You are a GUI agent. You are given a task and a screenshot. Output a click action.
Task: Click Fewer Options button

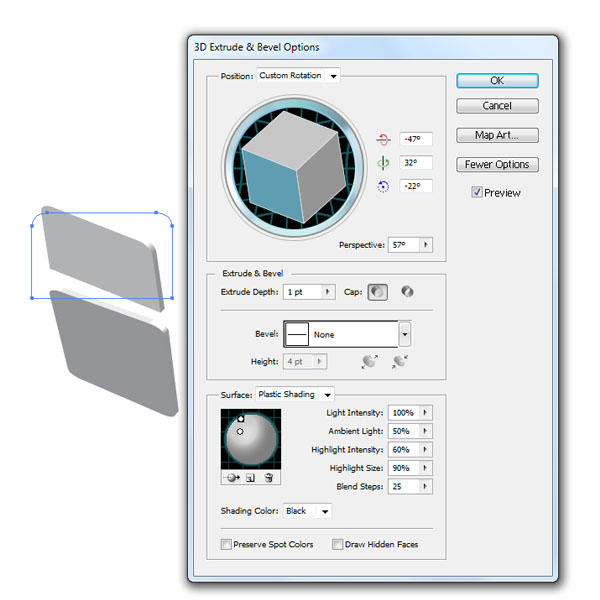pyautogui.click(x=497, y=165)
